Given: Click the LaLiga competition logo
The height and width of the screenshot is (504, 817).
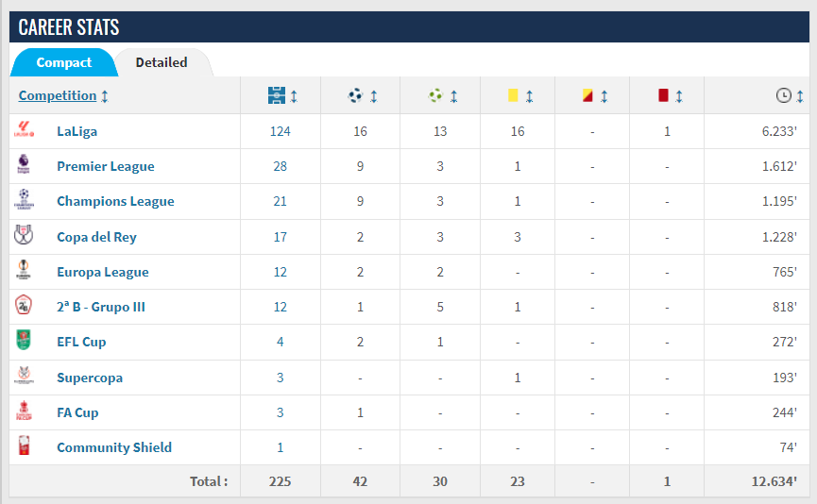Looking at the screenshot, I should pos(24,128).
